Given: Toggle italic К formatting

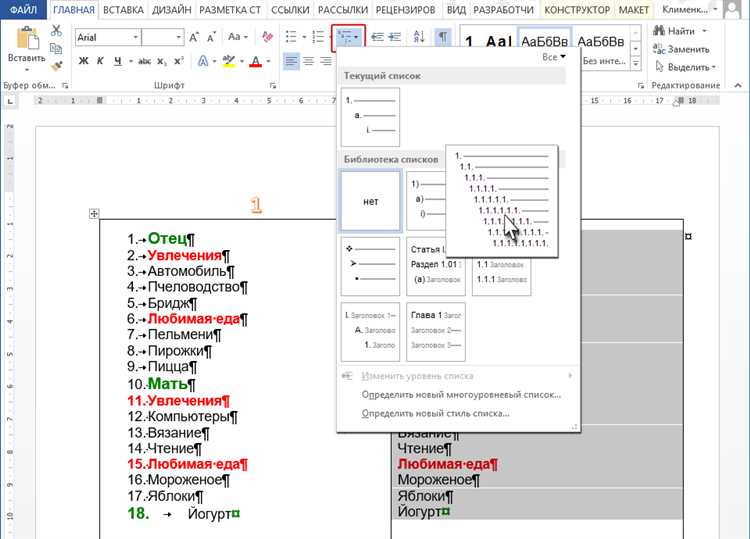Looking at the screenshot, I should (100, 61).
